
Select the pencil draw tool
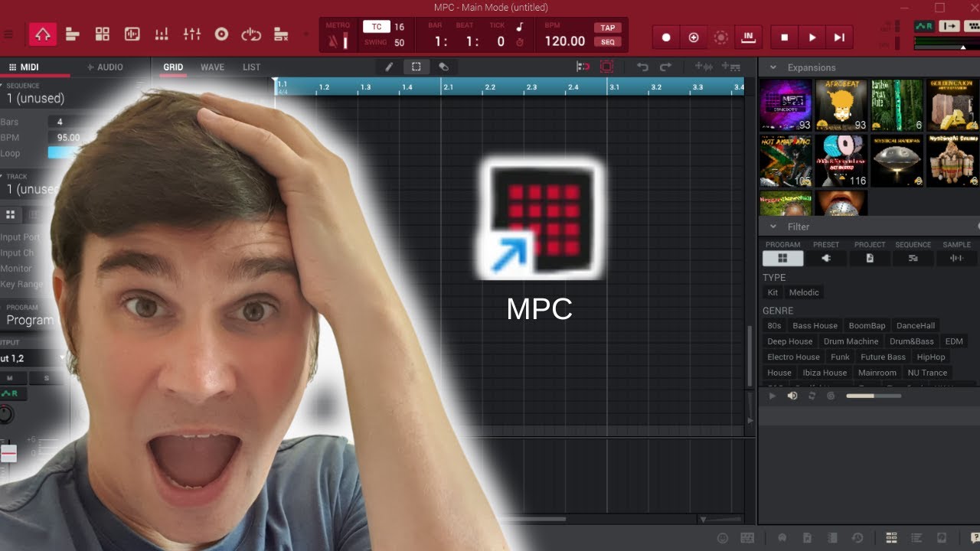[389, 67]
